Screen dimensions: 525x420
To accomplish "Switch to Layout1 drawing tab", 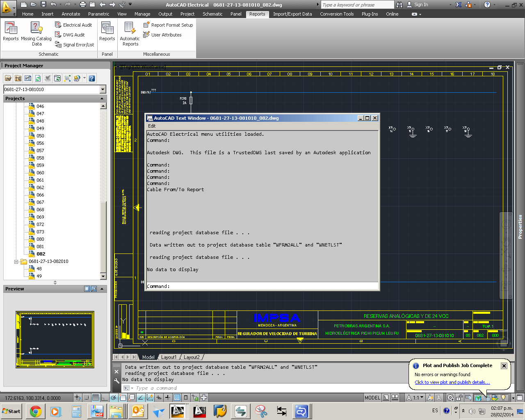I will [x=169, y=357].
